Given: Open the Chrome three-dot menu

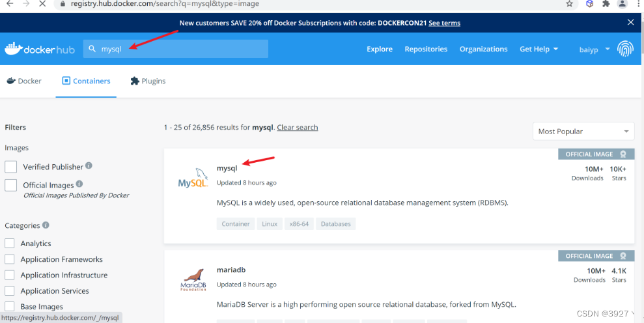Looking at the screenshot, I should coord(639,4).
